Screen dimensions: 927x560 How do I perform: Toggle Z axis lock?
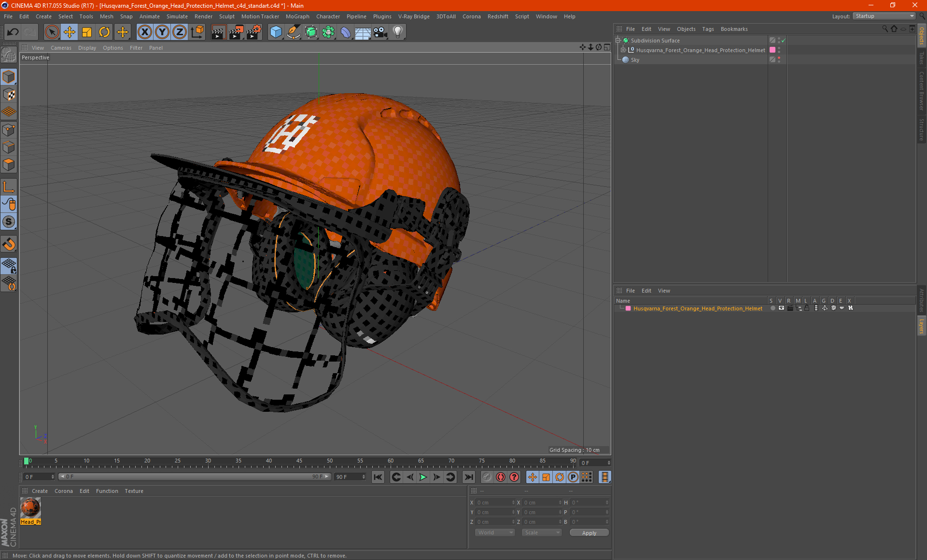(180, 32)
